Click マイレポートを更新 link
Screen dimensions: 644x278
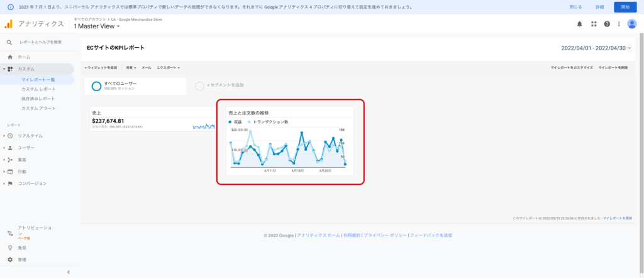(618, 218)
